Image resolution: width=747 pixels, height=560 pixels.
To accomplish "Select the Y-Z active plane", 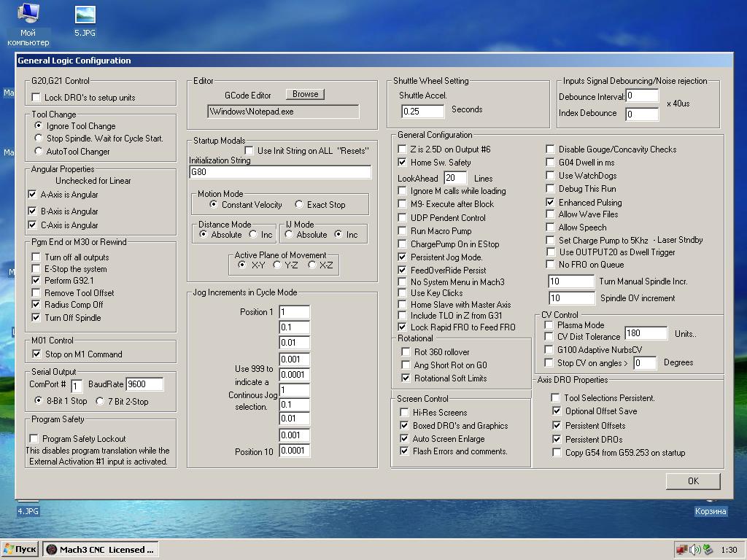I will click(277, 265).
